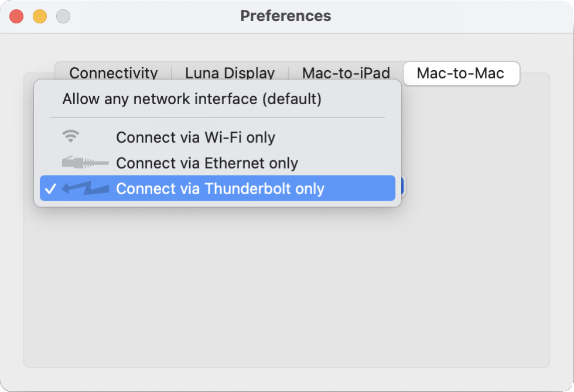Click the blue dropdown arrow behind the menu
Image resolution: width=574 pixels, height=392 pixels.
click(x=404, y=187)
